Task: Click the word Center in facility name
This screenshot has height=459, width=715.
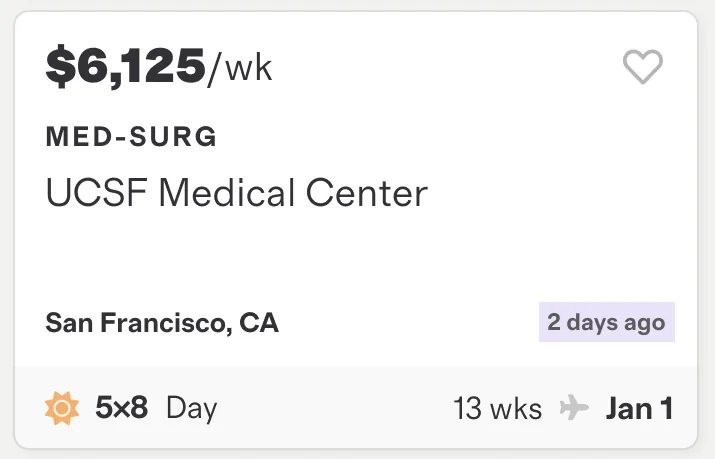Action: pos(367,193)
